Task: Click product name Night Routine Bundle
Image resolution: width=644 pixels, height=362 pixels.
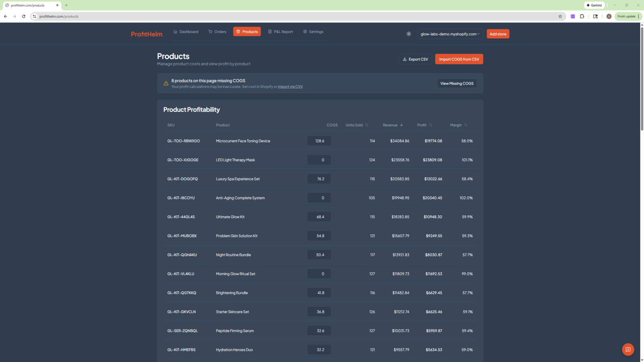Action: tap(233, 255)
